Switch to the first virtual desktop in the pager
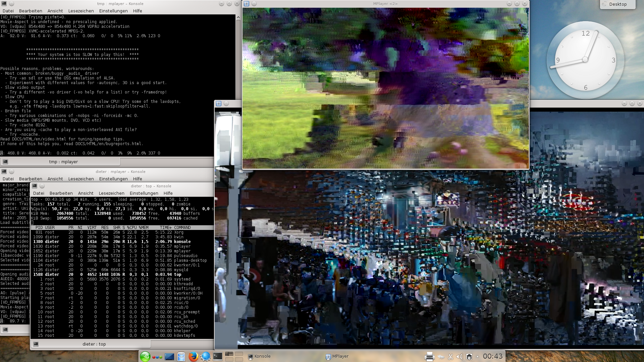The image size is (644, 362). [229, 354]
